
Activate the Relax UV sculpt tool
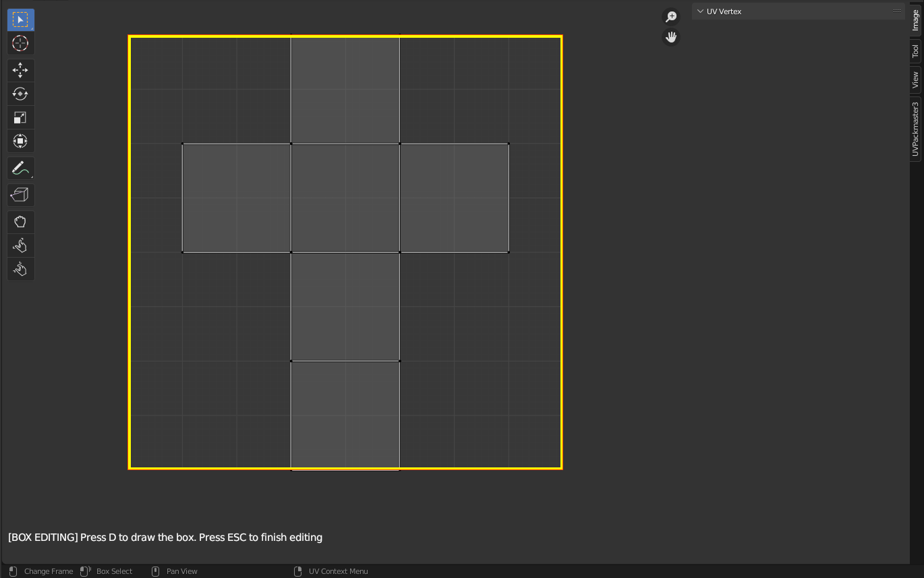20,245
